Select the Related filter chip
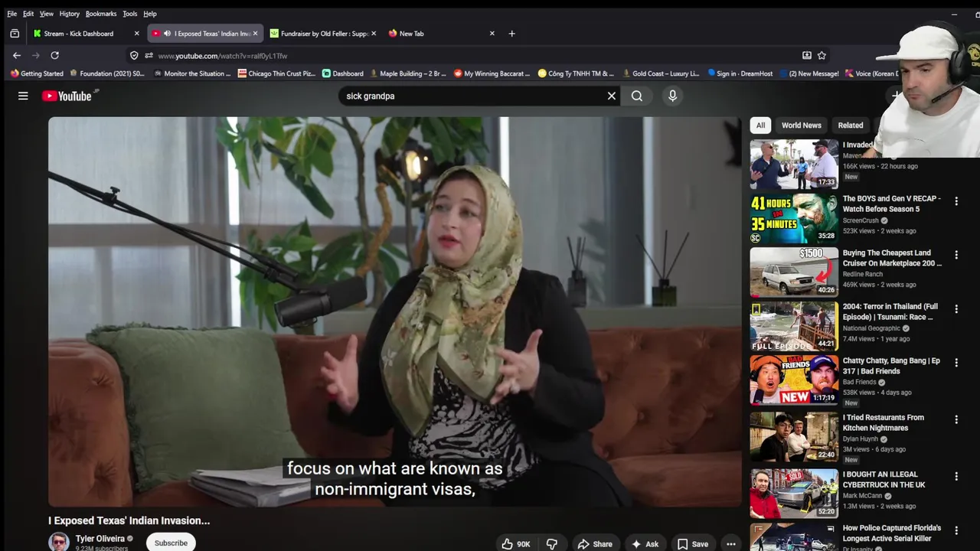 tap(850, 126)
